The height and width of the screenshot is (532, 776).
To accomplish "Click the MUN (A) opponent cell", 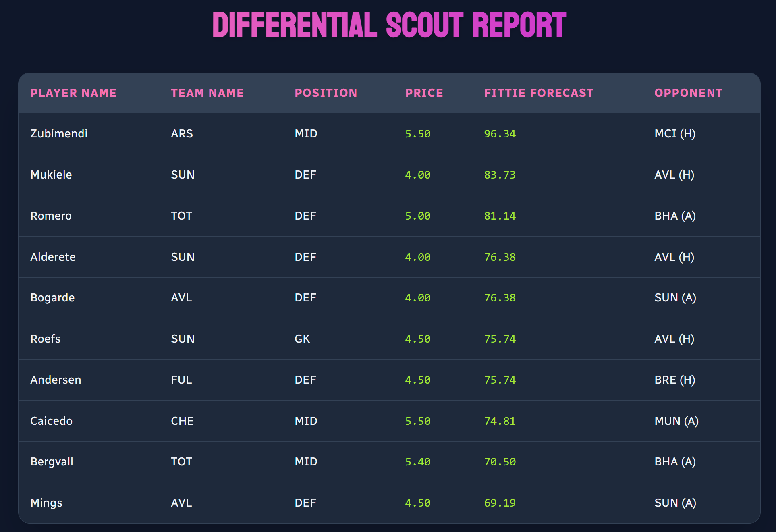I will (x=676, y=421).
